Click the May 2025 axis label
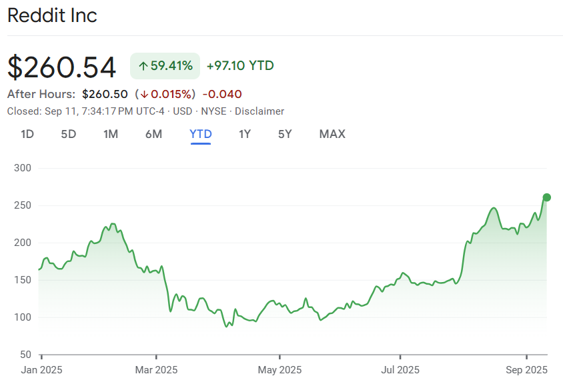563x392 pixels. point(279,370)
